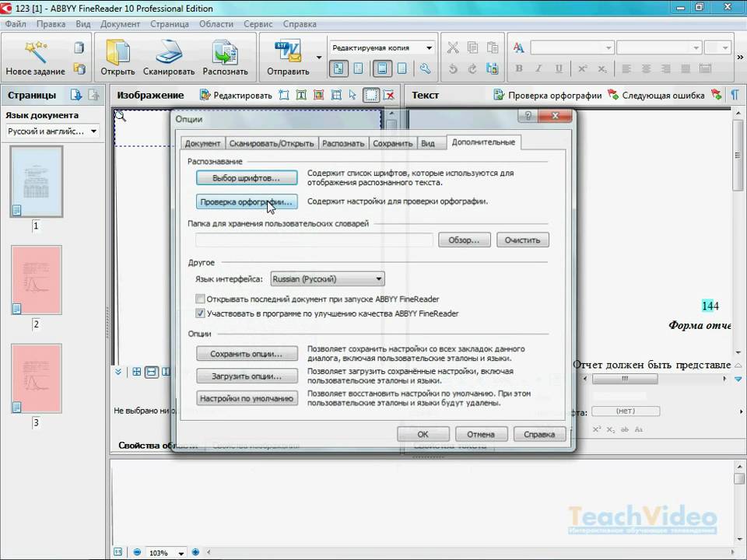Image resolution: width=747 pixels, height=560 pixels.
Task: Expand toolbar overflow chevron at right
Action: [740, 57]
